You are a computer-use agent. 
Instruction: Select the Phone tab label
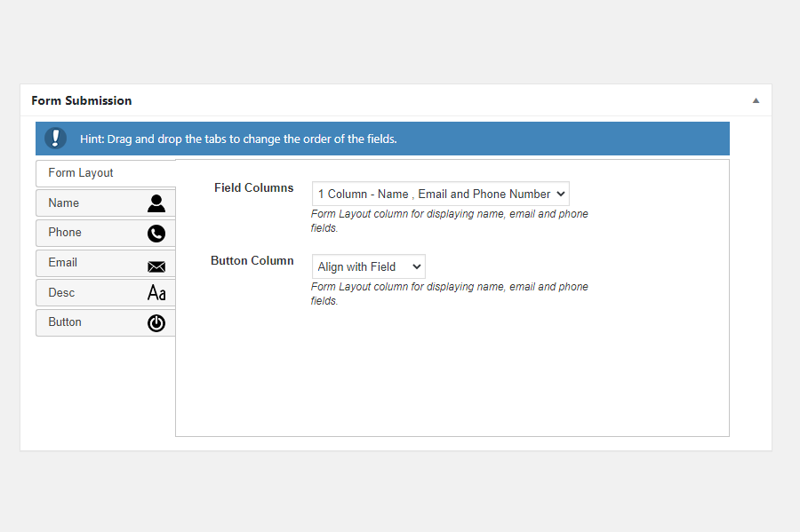click(x=64, y=233)
